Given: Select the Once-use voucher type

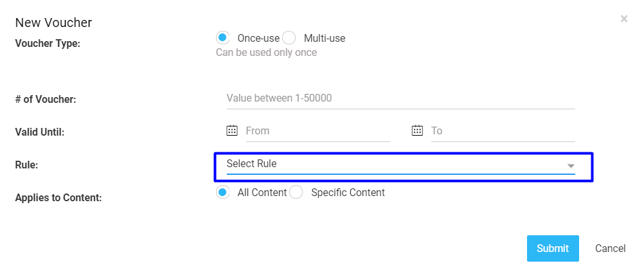Looking at the screenshot, I should tap(222, 38).
